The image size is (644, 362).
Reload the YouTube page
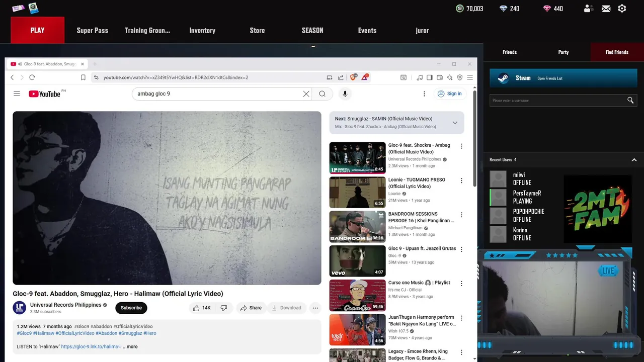coord(32,77)
